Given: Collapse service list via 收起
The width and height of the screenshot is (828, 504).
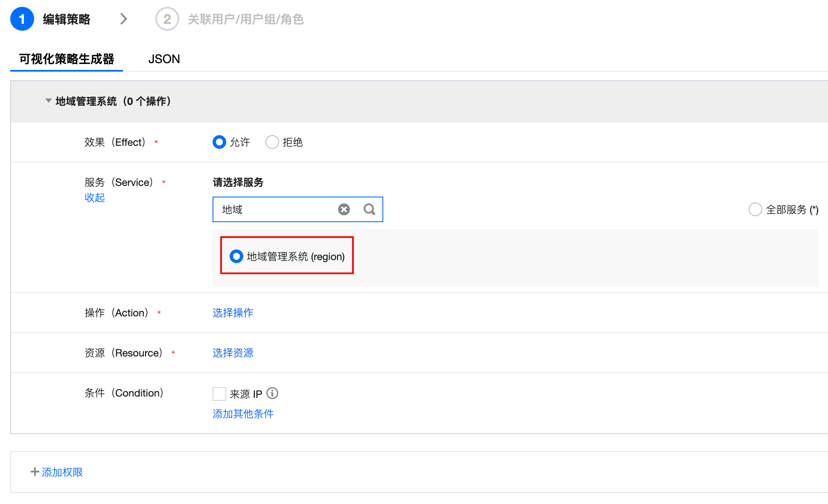Looking at the screenshot, I should pyautogui.click(x=95, y=197).
